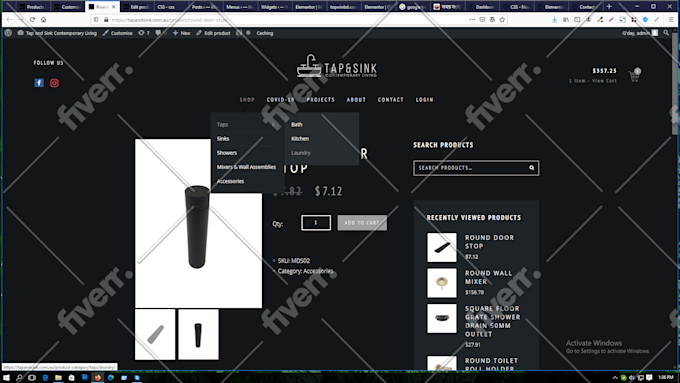Open Firefox library icon

tap(566, 20)
